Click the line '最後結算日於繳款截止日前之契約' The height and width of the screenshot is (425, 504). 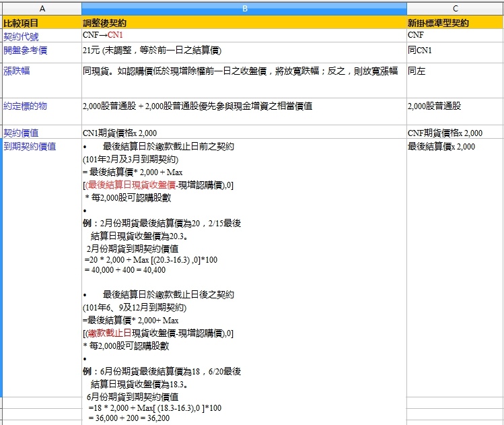point(168,147)
